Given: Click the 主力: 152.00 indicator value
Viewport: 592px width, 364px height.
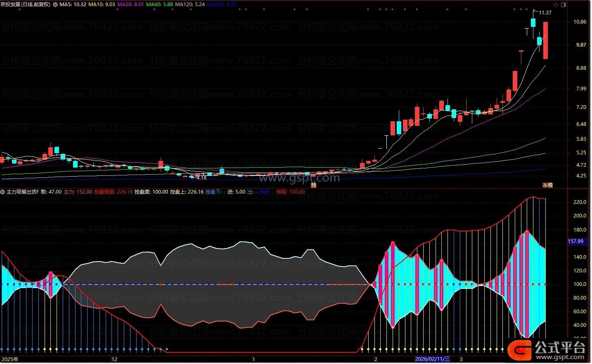Looking at the screenshot, I should tap(78, 192).
